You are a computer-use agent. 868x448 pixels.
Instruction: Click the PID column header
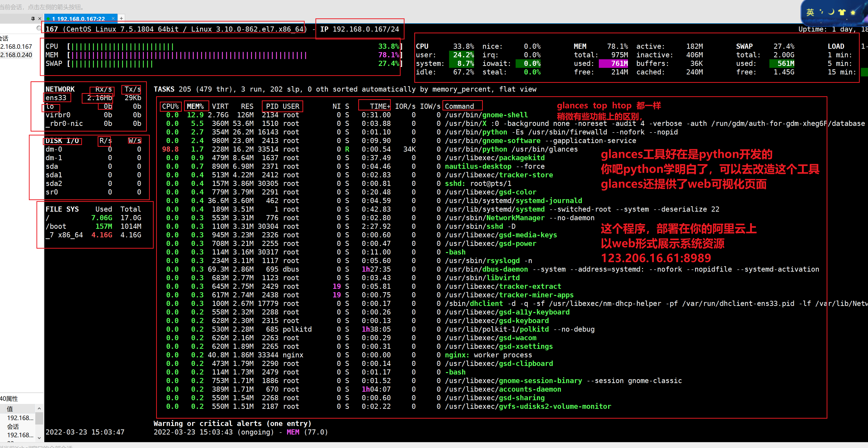pos(272,106)
